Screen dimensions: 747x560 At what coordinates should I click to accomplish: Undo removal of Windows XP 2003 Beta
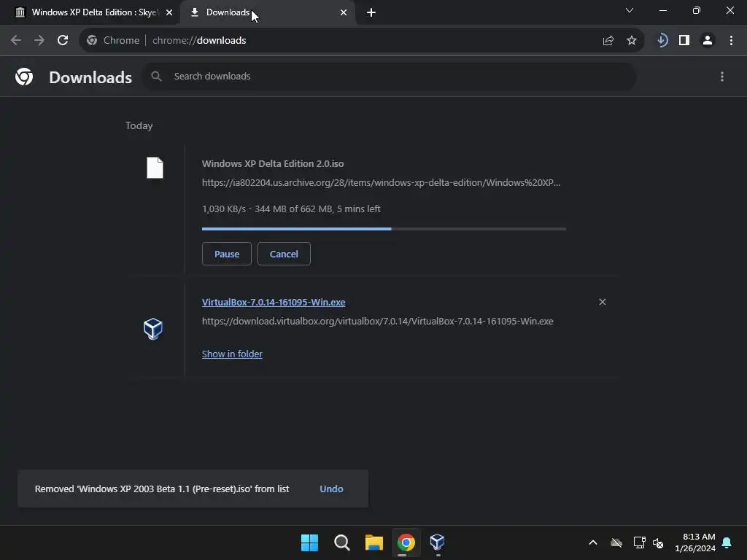332,489
